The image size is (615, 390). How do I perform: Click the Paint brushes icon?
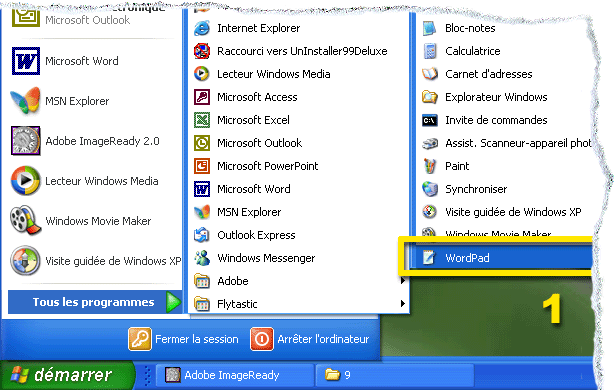[429, 166]
